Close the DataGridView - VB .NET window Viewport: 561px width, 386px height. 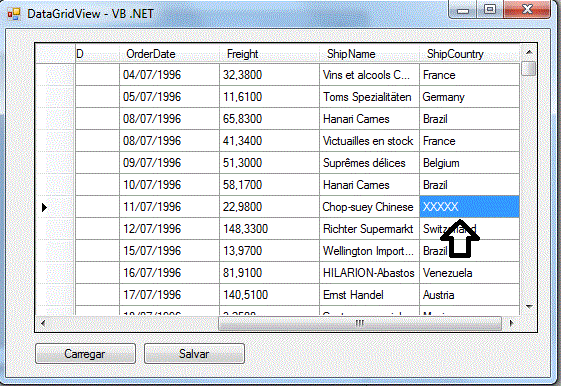tap(527, 10)
